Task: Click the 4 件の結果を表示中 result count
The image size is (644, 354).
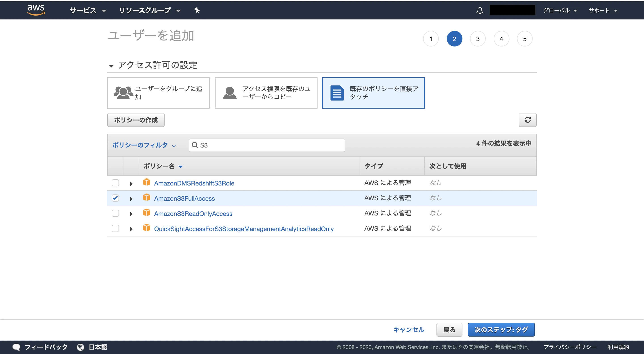Action: click(504, 143)
